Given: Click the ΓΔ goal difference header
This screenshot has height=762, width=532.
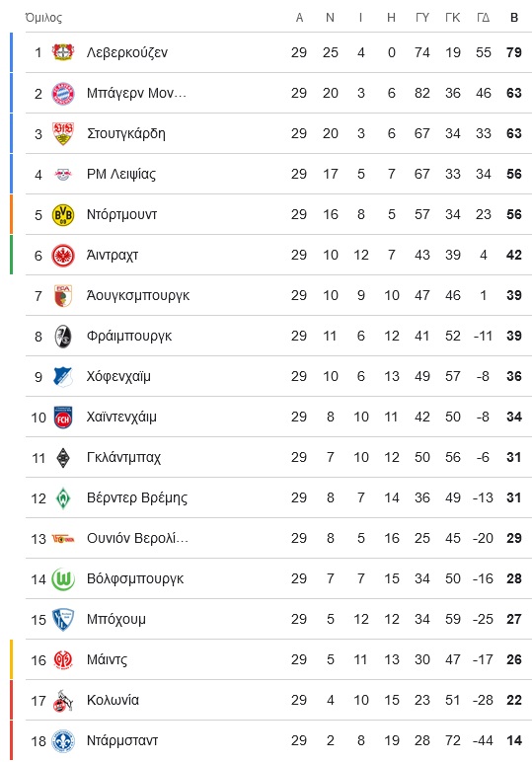Looking at the screenshot, I should (x=483, y=18).
